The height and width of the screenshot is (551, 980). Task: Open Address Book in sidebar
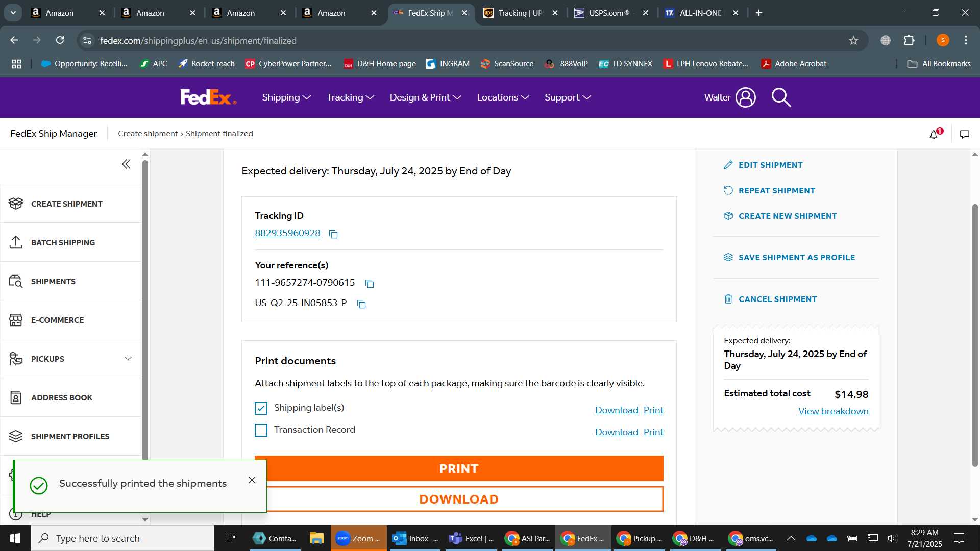point(70,397)
